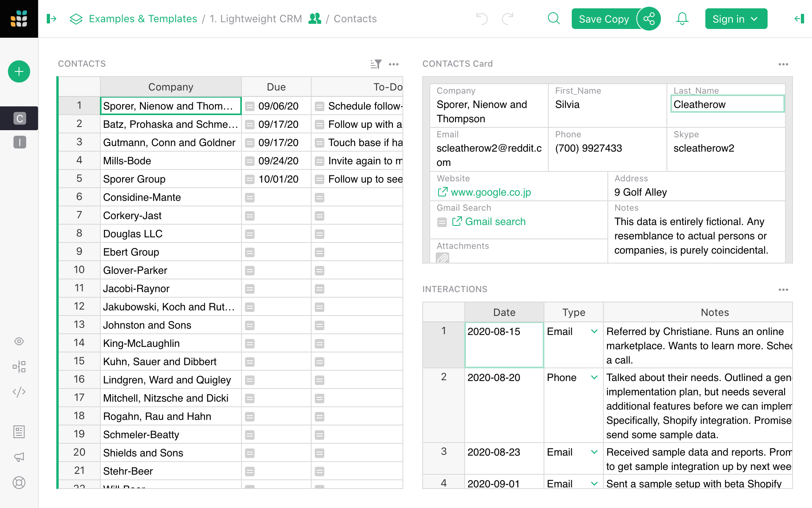The height and width of the screenshot is (508, 812).
Task: Undo the last change
Action: point(482,19)
